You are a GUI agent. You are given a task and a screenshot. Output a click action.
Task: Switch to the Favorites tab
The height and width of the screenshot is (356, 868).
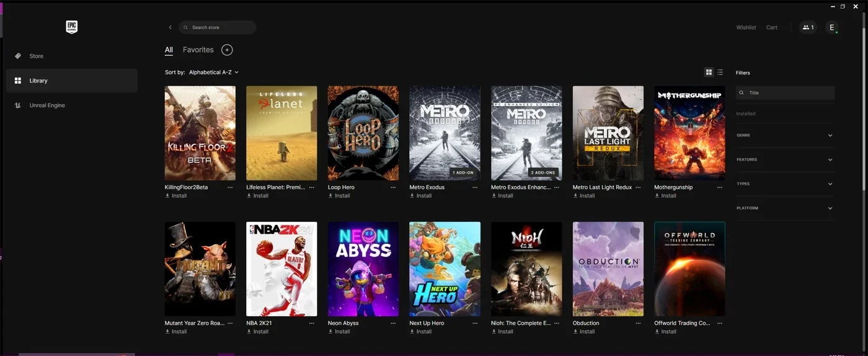[x=198, y=50]
